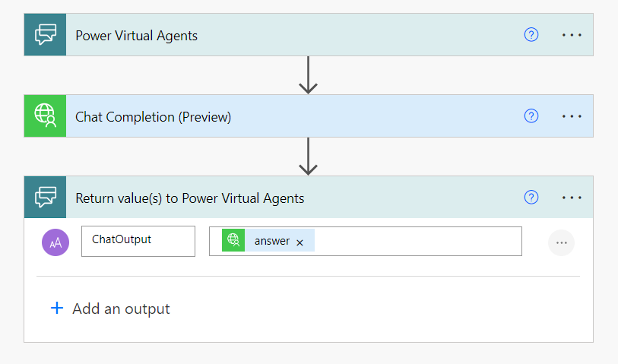The image size is (618, 364).
Task: Click the arrow above the Return value(s) step
Action: point(308,157)
